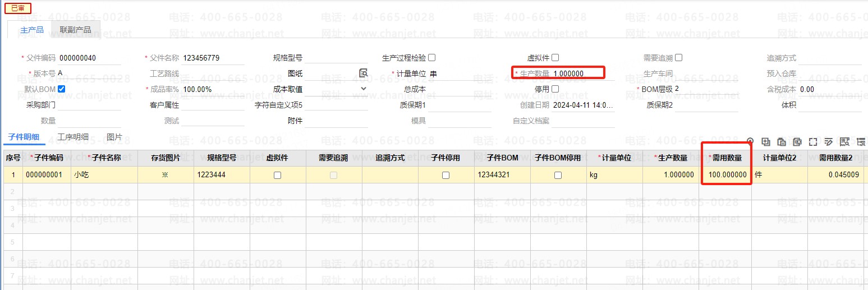Select the 件 unit-2 cell

pyautogui.click(x=779, y=175)
